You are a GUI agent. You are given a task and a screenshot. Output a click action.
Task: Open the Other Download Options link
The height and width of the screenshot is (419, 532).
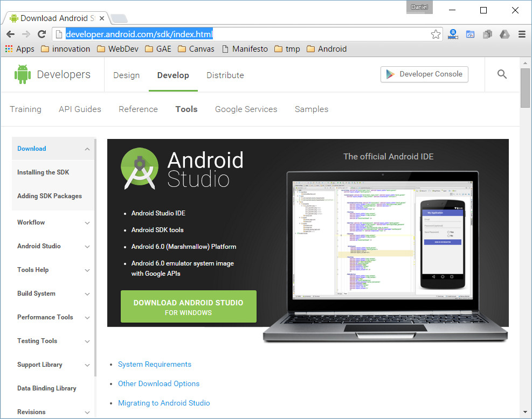159,383
